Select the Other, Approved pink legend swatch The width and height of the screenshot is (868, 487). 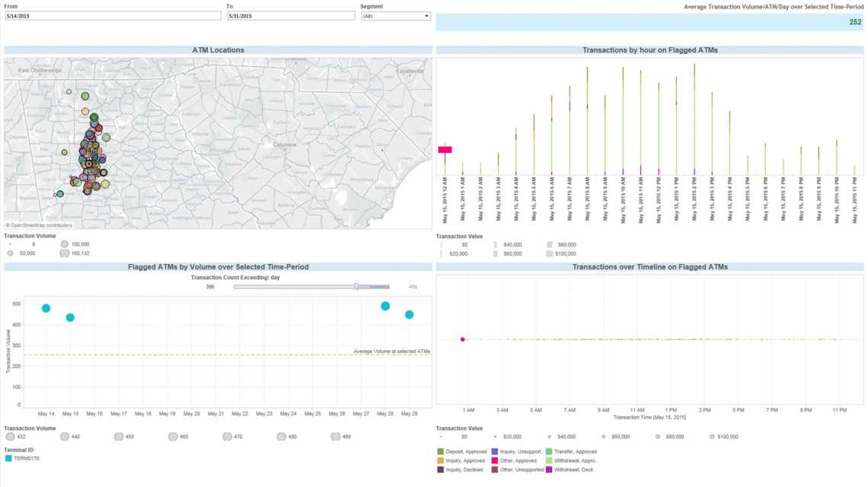tap(495, 460)
